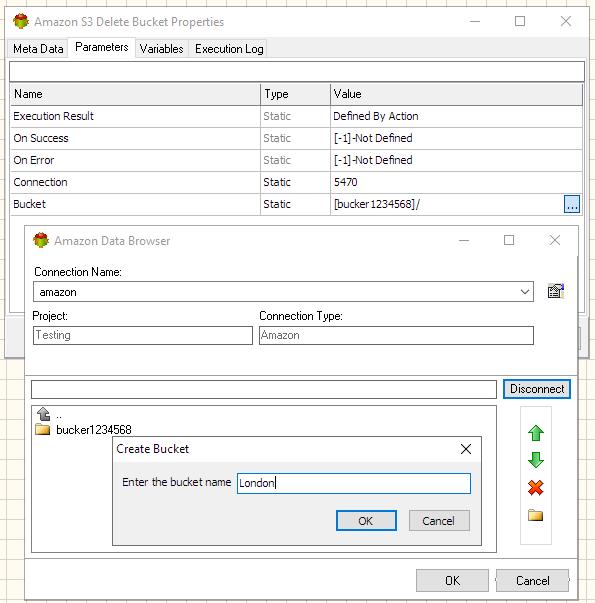The height and width of the screenshot is (603, 595).
Task: Click the path field beside Disconnect
Action: 264,389
